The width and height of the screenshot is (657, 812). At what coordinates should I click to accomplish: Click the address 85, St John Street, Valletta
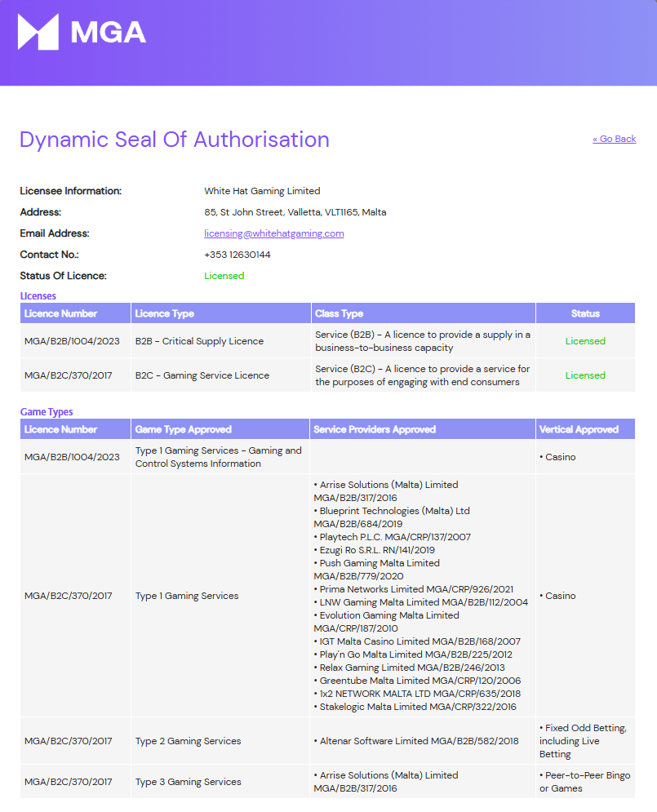[x=295, y=212]
